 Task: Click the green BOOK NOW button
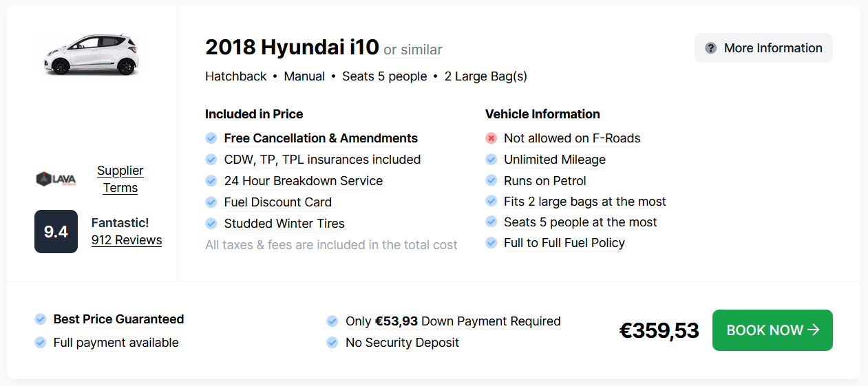772,330
